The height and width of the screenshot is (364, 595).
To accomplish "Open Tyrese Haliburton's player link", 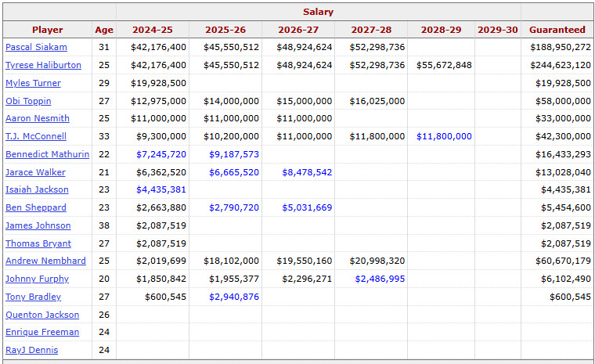I will [43, 65].
